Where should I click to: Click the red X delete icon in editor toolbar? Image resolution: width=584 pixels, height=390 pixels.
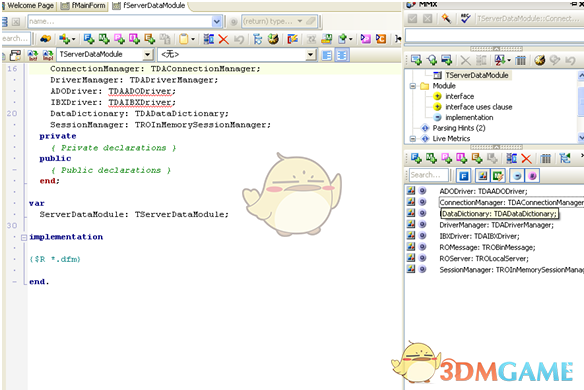coord(223,39)
